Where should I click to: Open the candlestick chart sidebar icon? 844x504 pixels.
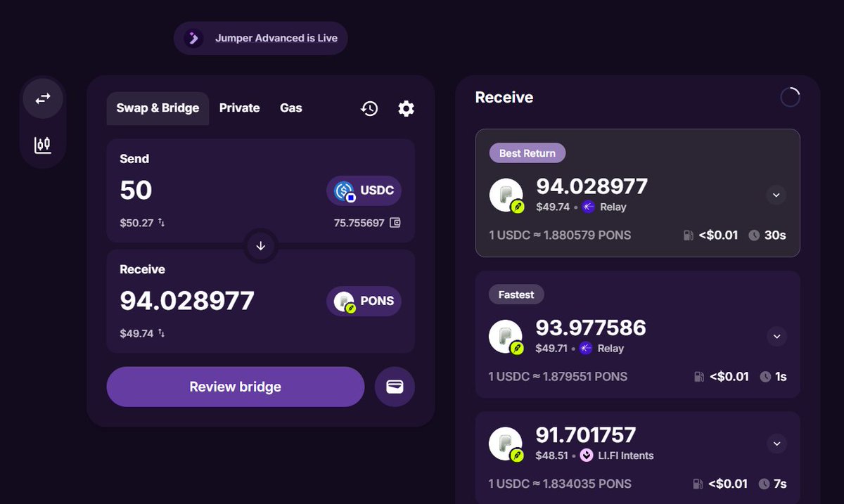pos(43,145)
